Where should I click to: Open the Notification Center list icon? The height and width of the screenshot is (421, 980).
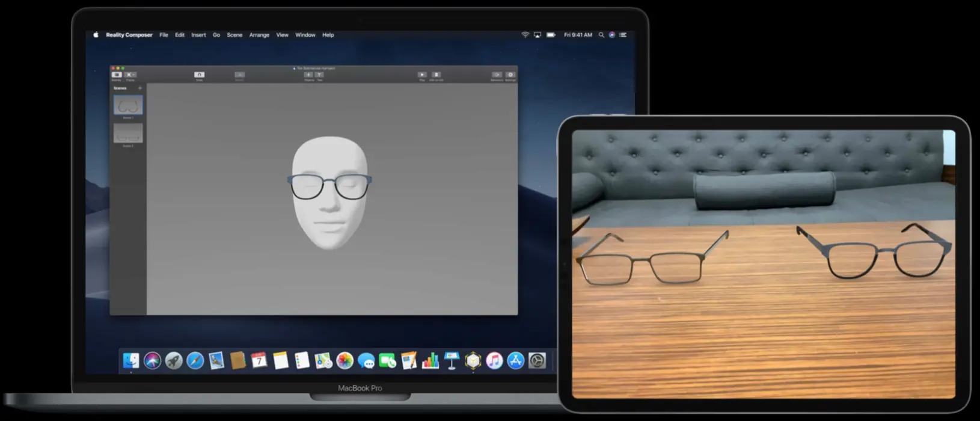pyautogui.click(x=623, y=35)
